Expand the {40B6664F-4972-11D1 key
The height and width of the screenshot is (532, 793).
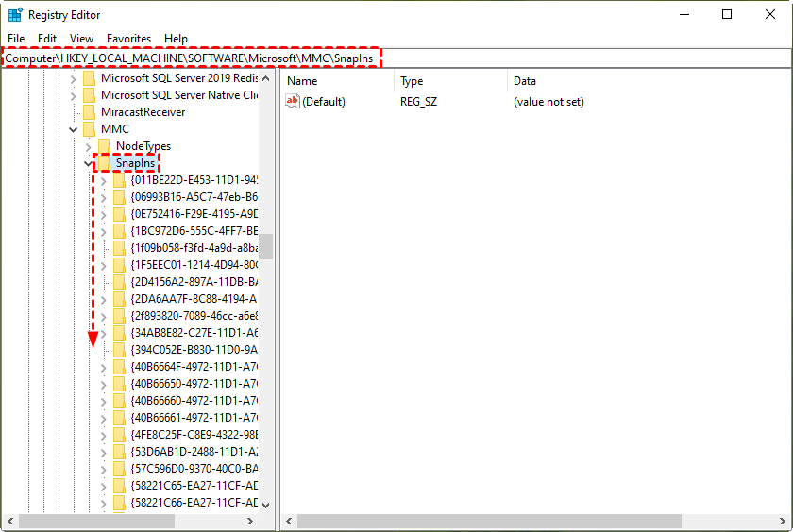(104, 368)
